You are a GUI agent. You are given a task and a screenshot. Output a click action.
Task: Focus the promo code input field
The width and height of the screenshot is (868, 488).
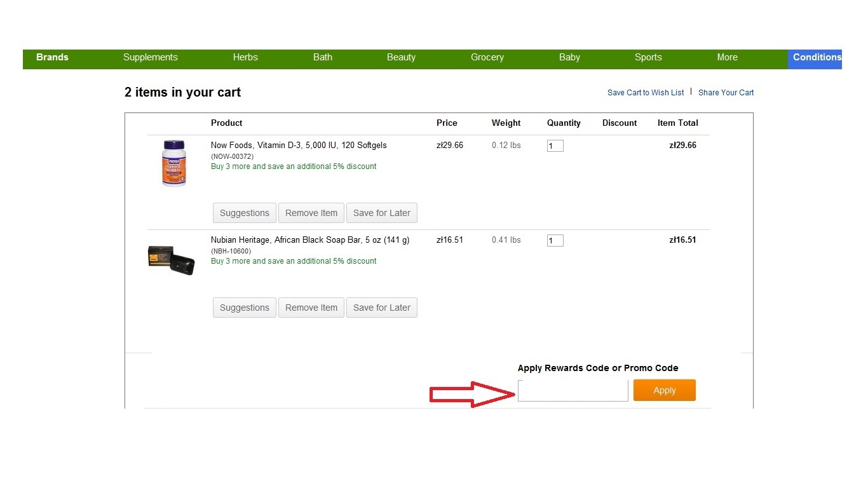(x=573, y=391)
